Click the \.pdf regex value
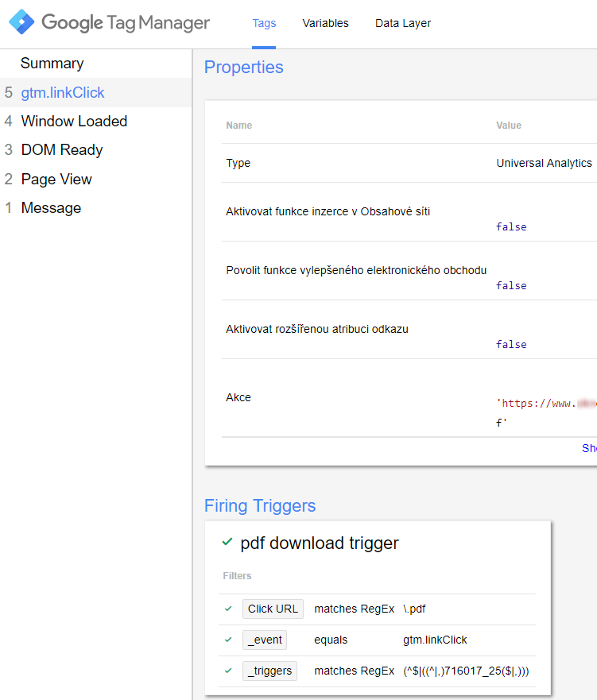The height and width of the screenshot is (700, 597). coord(414,609)
